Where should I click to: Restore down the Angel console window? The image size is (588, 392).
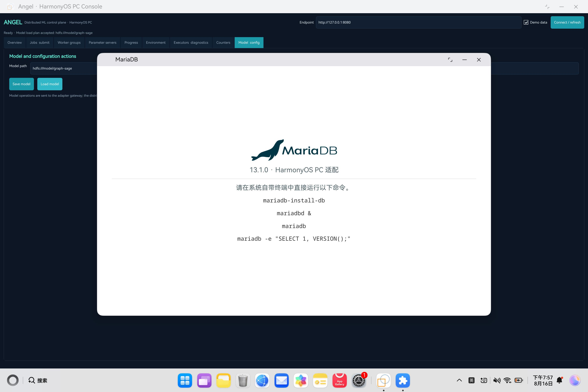[547, 7]
